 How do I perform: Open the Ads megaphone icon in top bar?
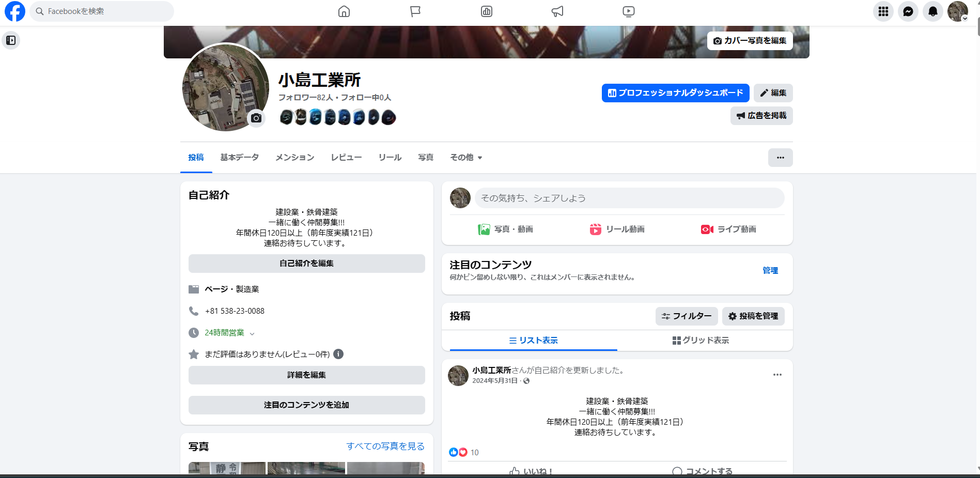pyautogui.click(x=557, y=11)
